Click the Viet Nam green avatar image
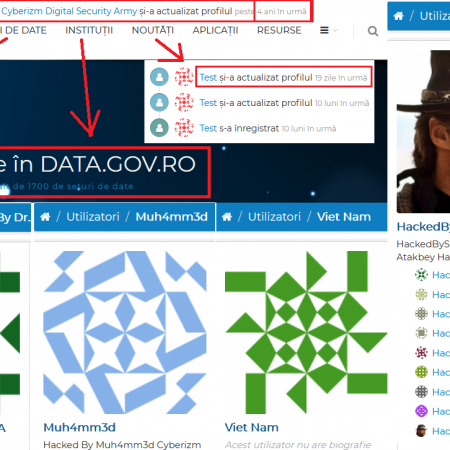The width and height of the screenshot is (450, 450). 306,332
